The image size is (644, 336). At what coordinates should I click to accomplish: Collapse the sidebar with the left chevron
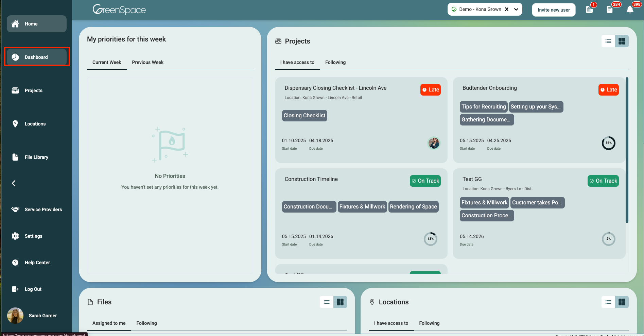click(x=14, y=183)
